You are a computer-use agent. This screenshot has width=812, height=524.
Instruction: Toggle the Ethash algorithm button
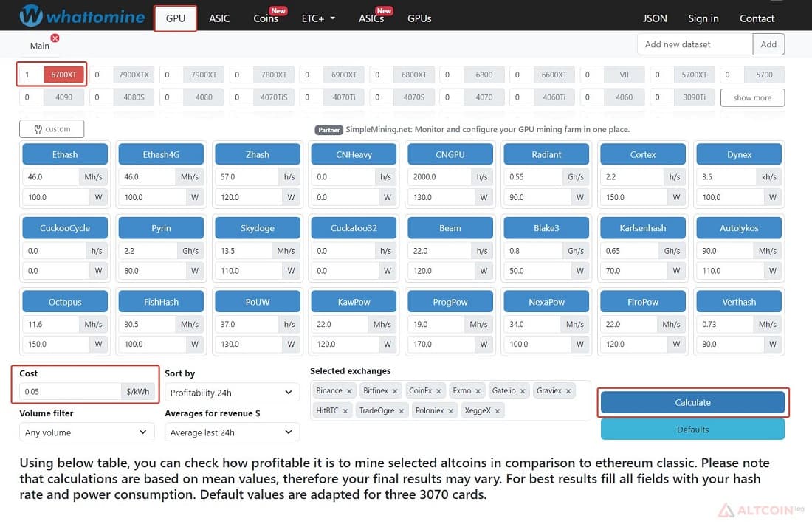(65, 154)
